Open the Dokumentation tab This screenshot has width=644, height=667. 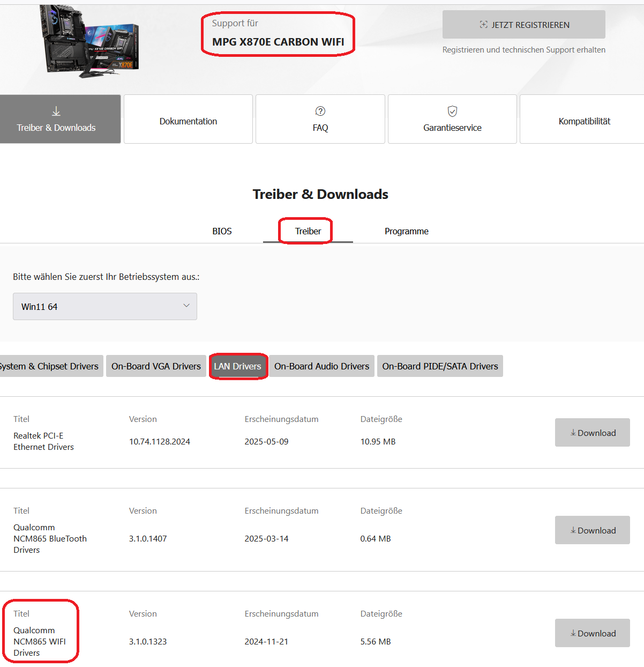coord(188,119)
